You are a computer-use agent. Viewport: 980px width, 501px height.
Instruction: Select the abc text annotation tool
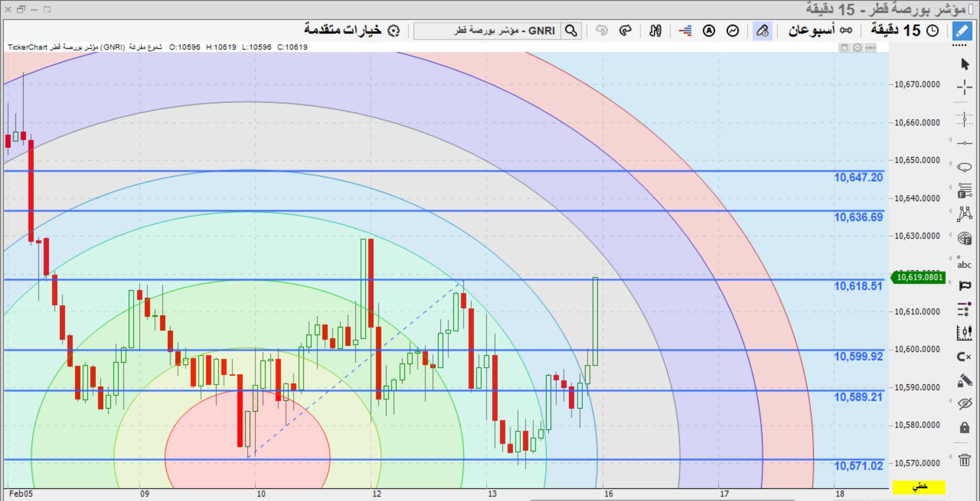[964, 263]
